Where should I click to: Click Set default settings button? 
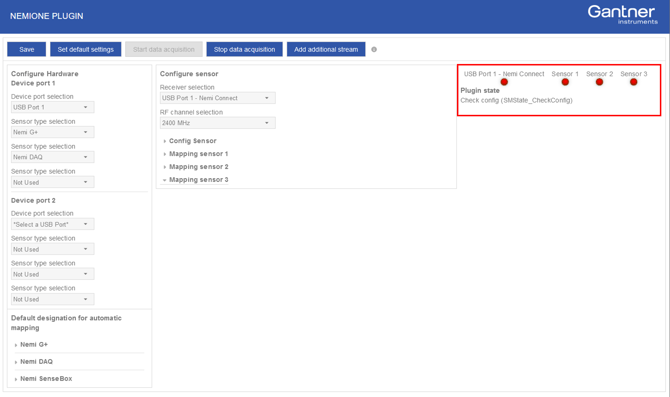[85, 49]
